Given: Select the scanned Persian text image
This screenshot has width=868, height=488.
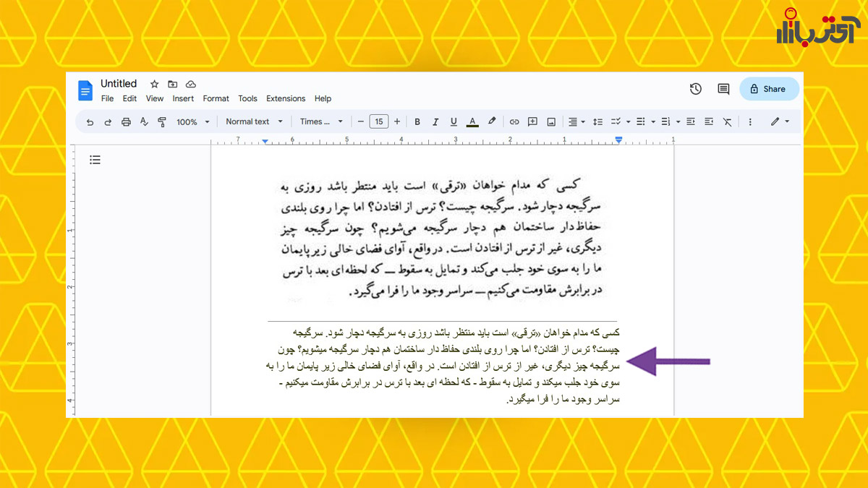Looking at the screenshot, I should point(442,240).
